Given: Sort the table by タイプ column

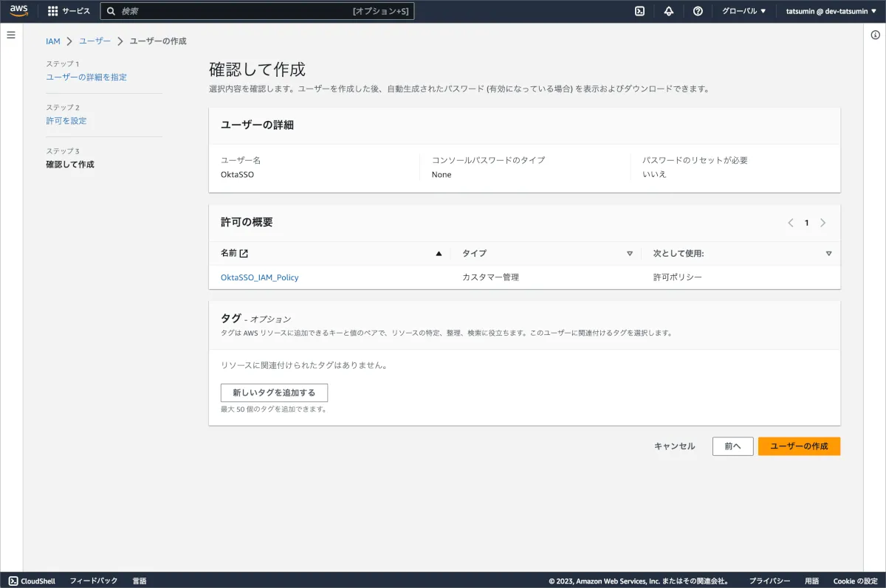Looking at the screenshot, I should (x=629, y=253).
